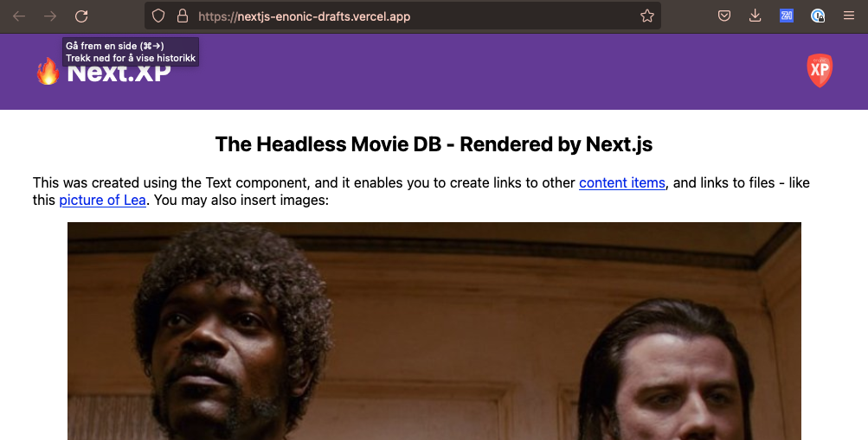Bookmark this page with the star

click(x=647, y=16)
